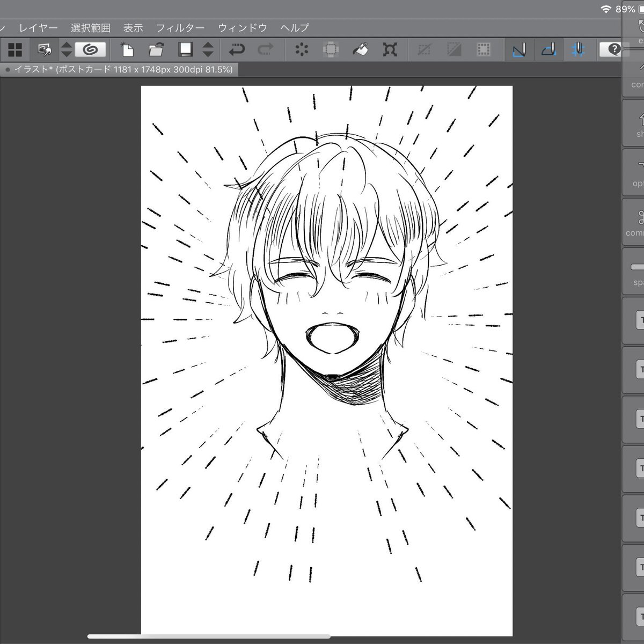Image resolution: width=644 pixels, height=644 pixels.
Task: Redo the undone action
Action: pyautogui.click(x=266, y=50)
